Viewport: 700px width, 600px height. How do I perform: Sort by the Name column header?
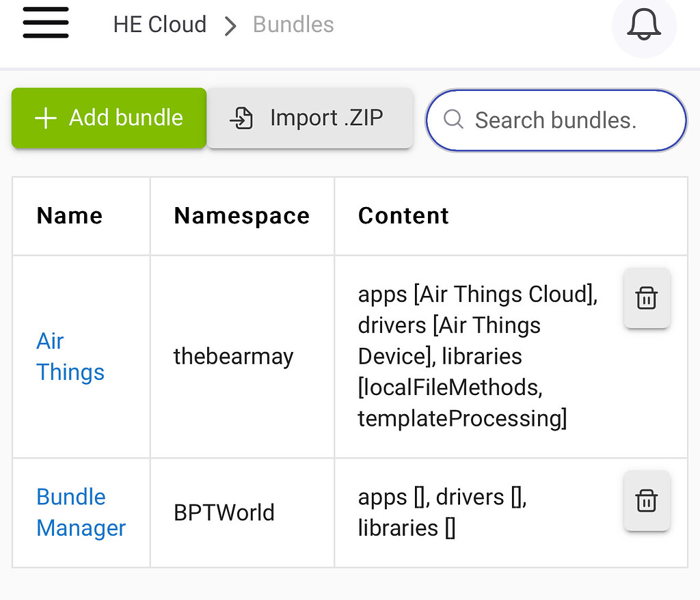click(x=69, y=215)
